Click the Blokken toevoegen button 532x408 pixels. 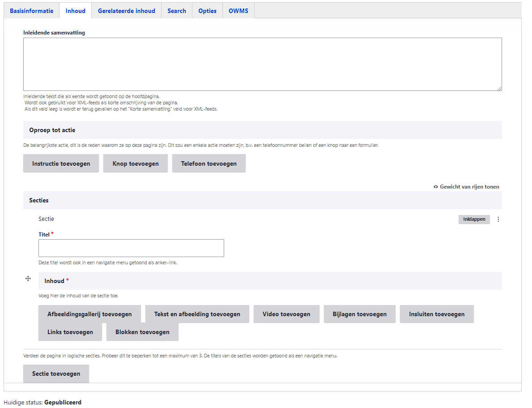(x=142, y=332)
